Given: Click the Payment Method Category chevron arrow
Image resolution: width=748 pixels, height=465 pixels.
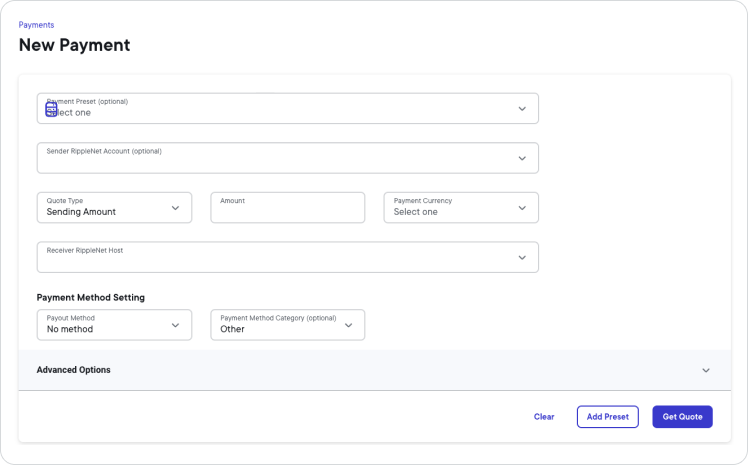Looking at the screenshot, I should [x=348, y=325].
